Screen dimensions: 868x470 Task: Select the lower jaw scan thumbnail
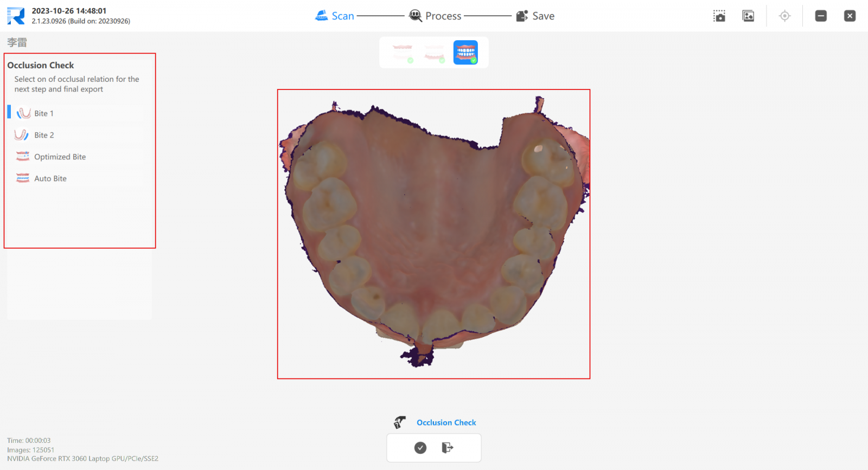pos(434,53)
